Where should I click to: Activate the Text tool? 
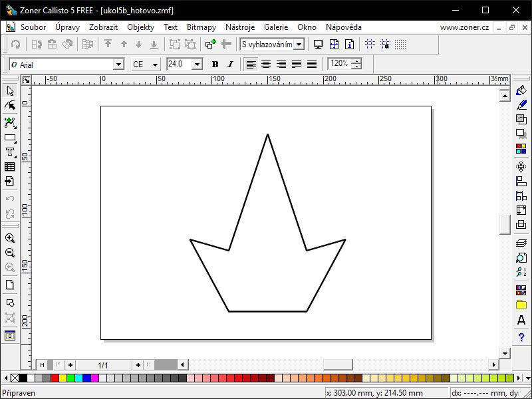click(x=10, y=152)
